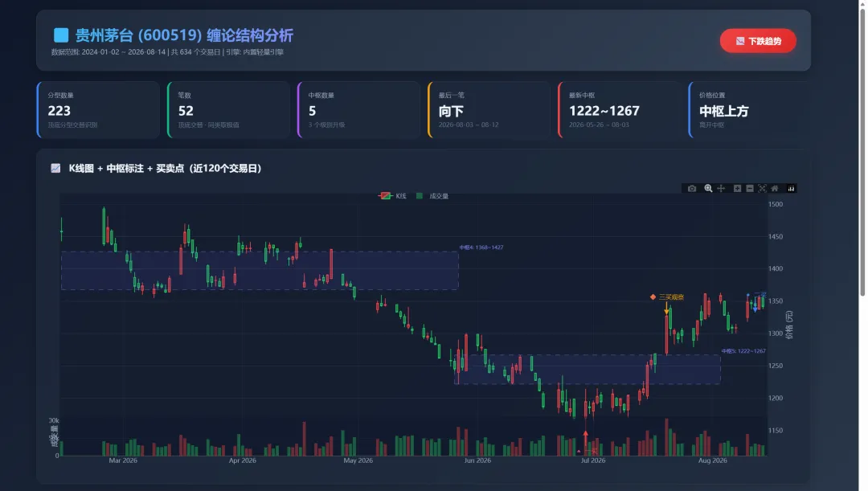Viewport: 868px width, 491px height.
Task: Click the 下跌趋势 red badge button
Action: point(758,41)
